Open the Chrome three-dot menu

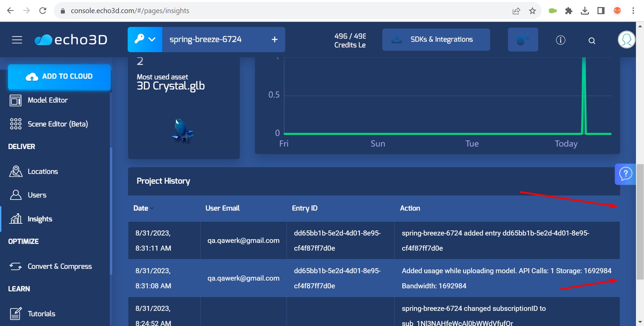click(x=633, y=11)
